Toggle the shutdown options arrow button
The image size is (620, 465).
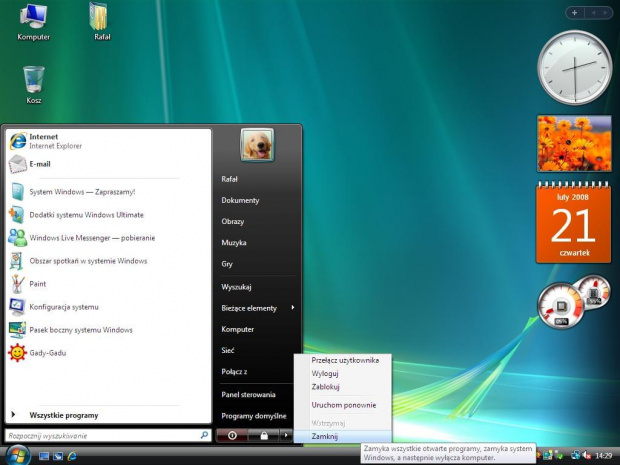click(285, 435)
